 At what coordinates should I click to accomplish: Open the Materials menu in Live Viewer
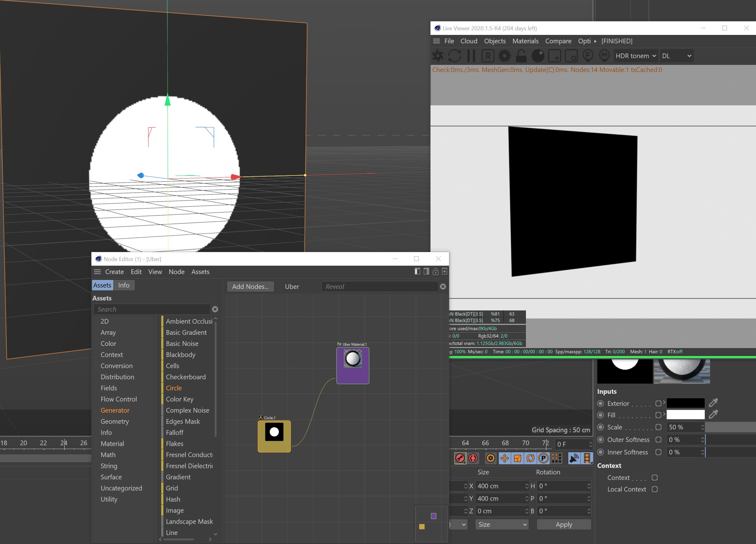pyautogui.click(x=525, y=41)
